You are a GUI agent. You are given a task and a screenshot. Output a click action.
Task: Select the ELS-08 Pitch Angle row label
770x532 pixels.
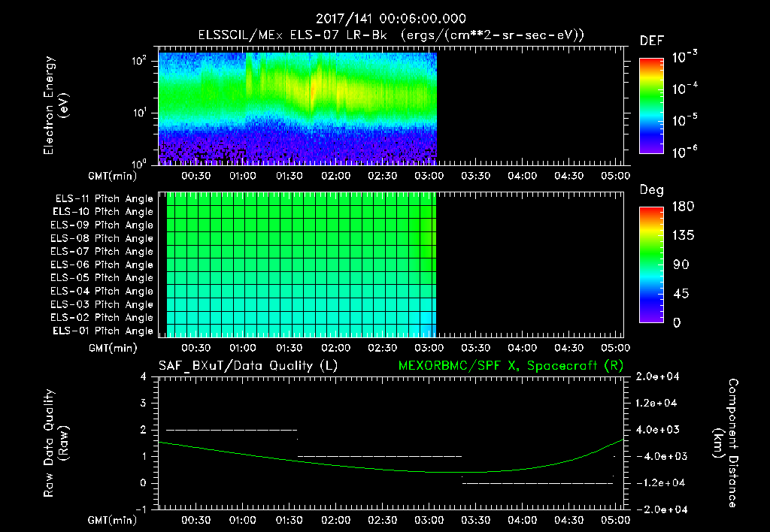(102, 238)
